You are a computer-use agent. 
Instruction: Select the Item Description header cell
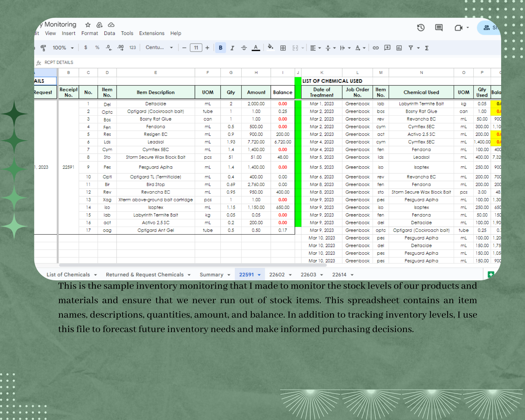pyautogui.click(x=156, y=92)
